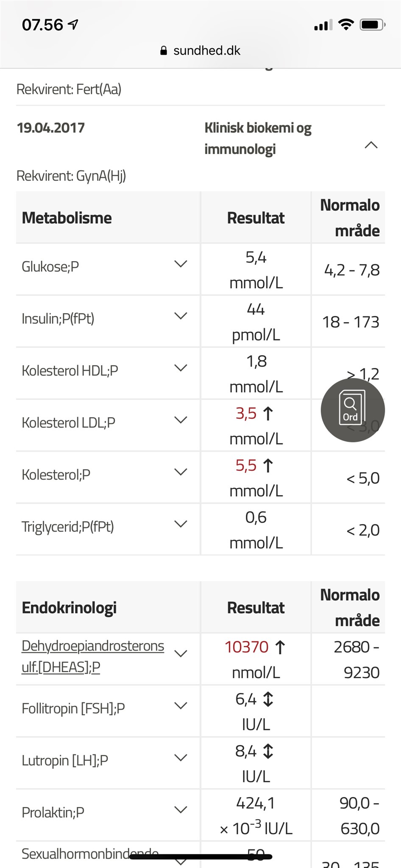The image size is (401, 868).
Task: Tap the sundhed.dk address bar
Action: click(x=206, y=51)
